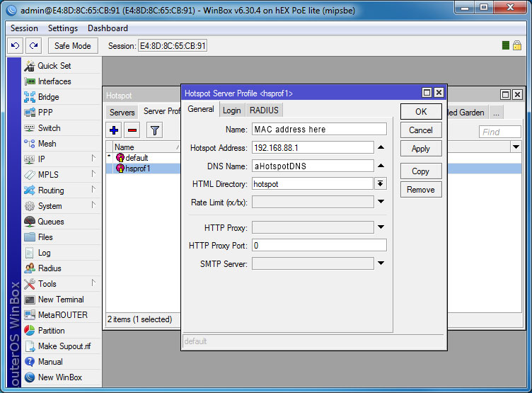Open the Log viewer

click(x=62, y=253)
